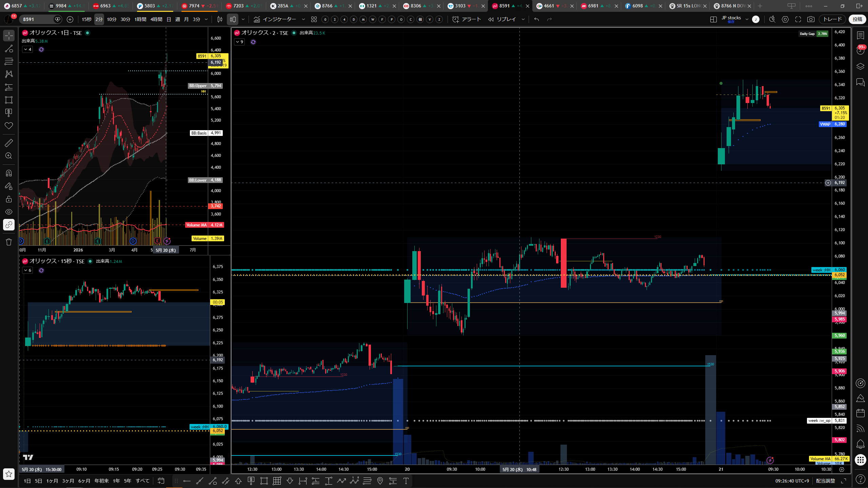The width and height of the screenshot is (868, 488).
Task: Select the 1時間 timeframe
Action: click(x=140, y=19)
